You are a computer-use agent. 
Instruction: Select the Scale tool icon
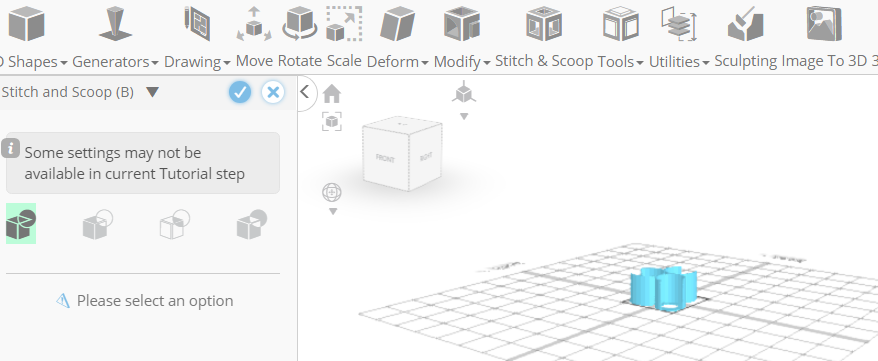(x=344, y=25)
